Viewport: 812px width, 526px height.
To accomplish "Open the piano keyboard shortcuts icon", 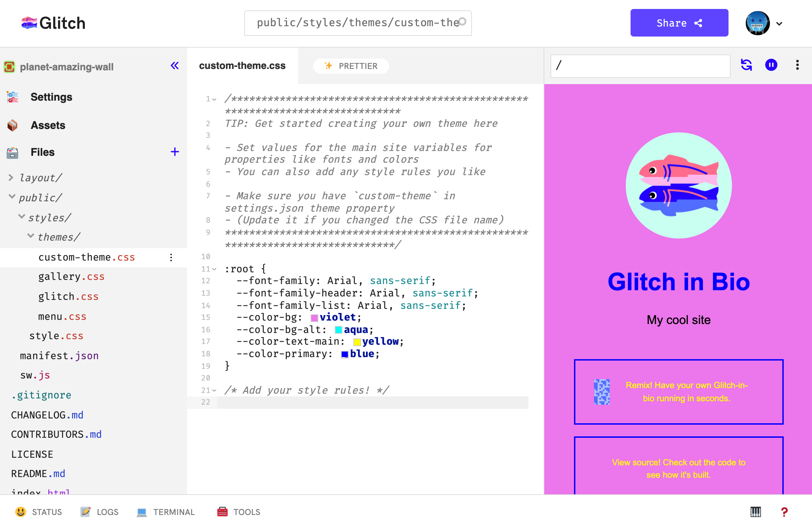I will tap(755, 512).
